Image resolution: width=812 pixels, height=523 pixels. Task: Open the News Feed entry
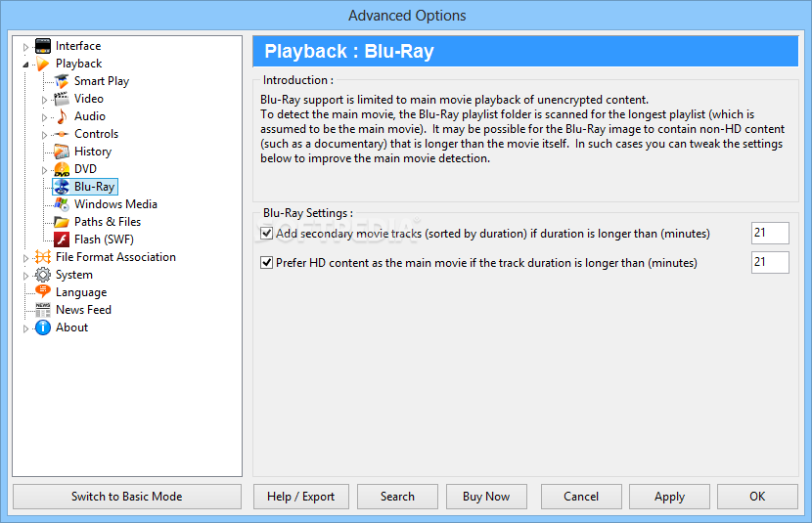[x=83, y=310]
